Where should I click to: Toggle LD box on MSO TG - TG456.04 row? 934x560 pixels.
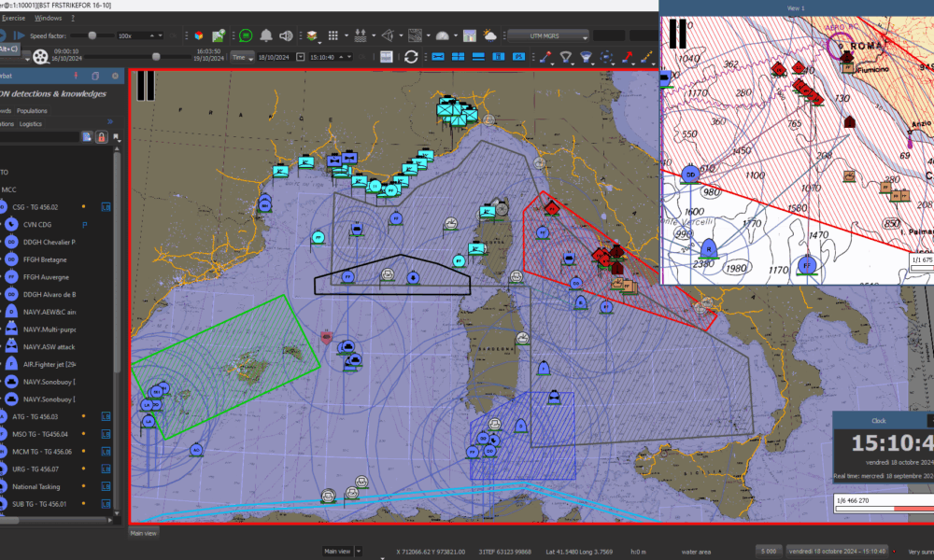pos(106,434)
